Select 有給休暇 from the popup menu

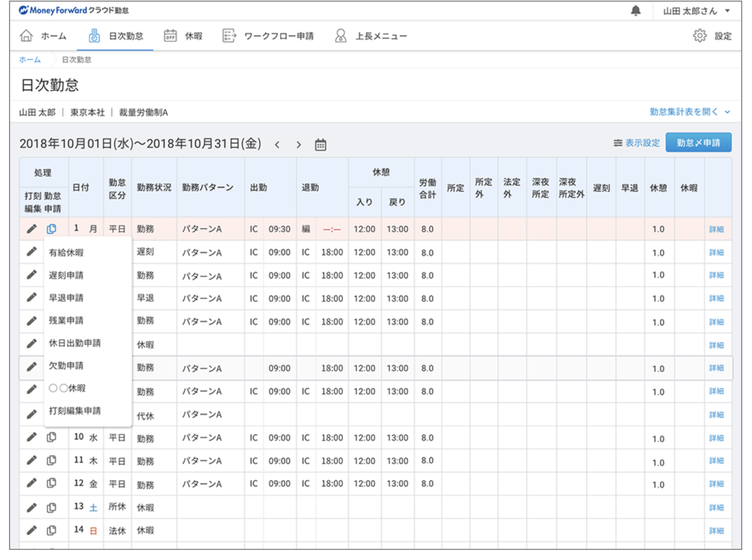tap(66, 252)
